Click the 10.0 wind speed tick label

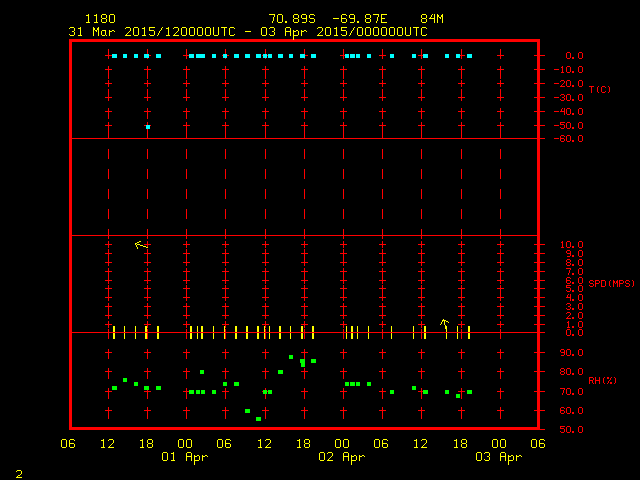click(x=572, y=245)
